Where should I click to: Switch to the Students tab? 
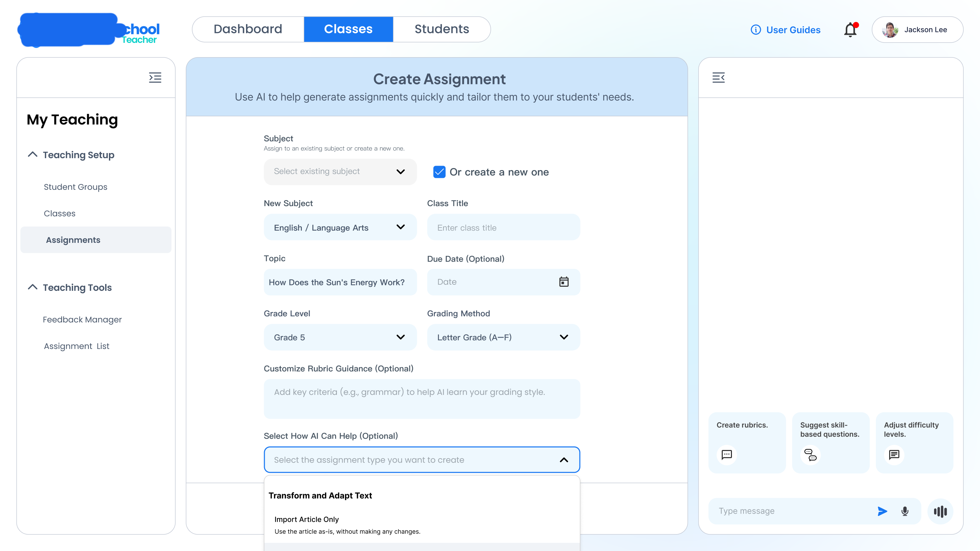pyautogui.click(x=442, y=29)
